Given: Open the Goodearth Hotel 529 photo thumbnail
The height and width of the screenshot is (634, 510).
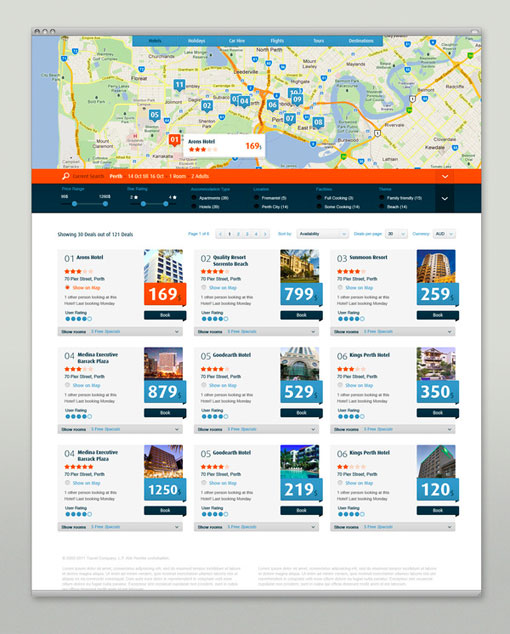Looking at the screenshot, I should pyautogui.click(x=300, y=364).
